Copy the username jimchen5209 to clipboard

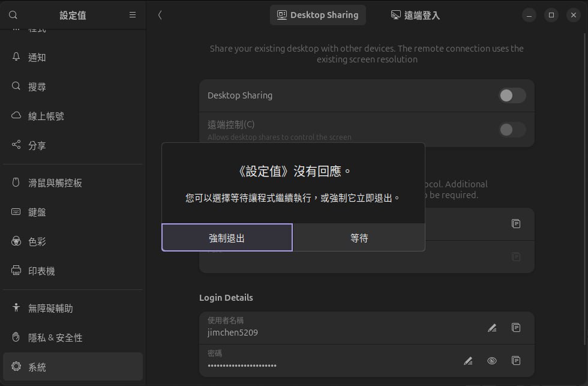click(515, 328)
